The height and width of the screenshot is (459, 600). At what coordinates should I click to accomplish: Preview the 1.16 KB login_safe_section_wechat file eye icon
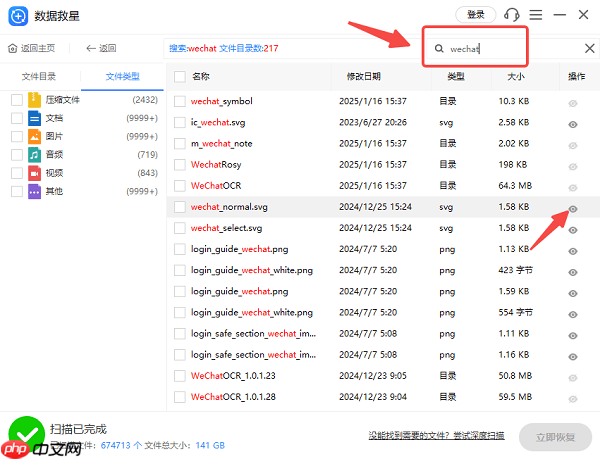click(x=573, y=357)
